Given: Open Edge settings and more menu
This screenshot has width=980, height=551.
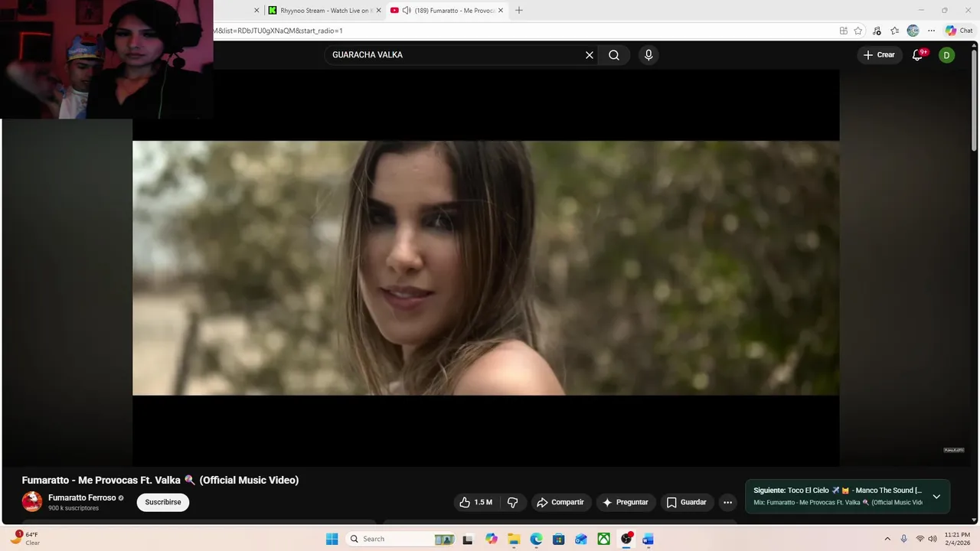Looking at the screenshot, I should [x=931, y=31].
